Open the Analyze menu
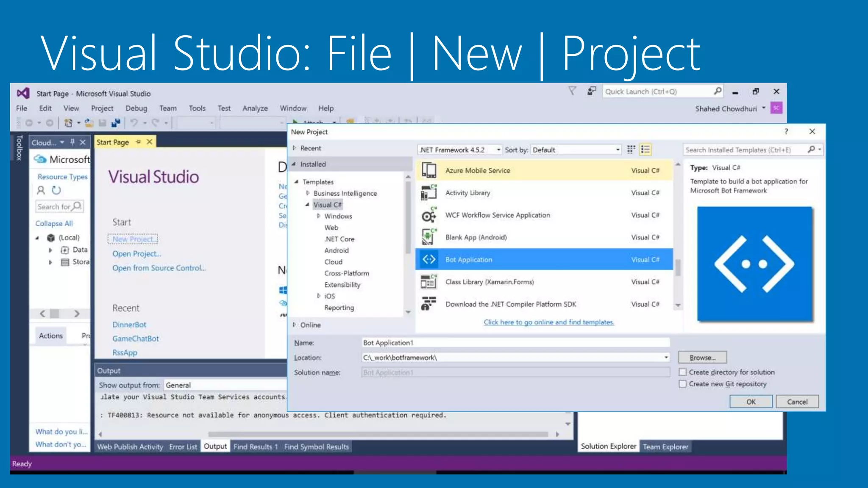Screen dimensions: 868x488 [255, 108]
